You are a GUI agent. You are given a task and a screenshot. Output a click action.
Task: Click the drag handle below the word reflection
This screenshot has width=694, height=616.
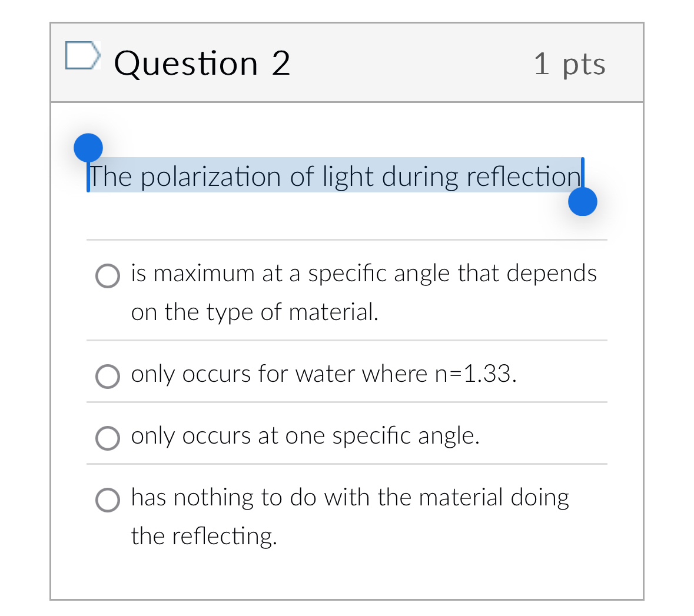pyautogui.click(x=583, y=201)
